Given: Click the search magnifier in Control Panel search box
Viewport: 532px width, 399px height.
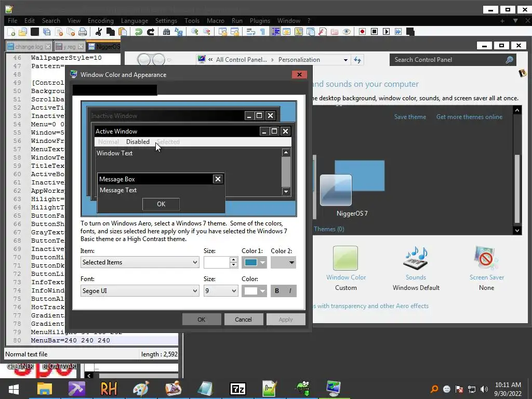Looking at the screenshot, I should (x=509, y=60).
